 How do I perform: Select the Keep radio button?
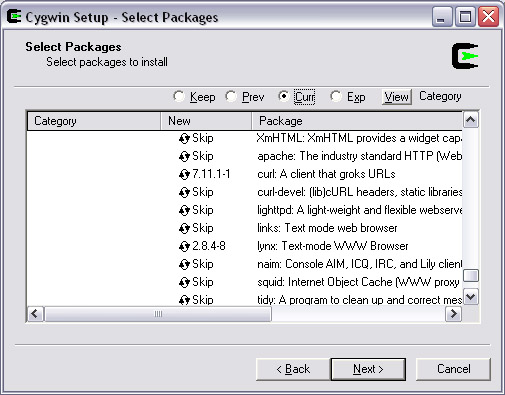click(x=179, y=97)
